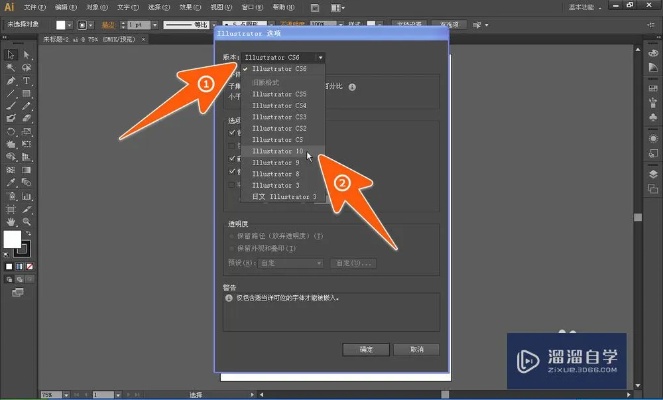
Task: Select the Paintbrush tool
Action: click(11, 106)
